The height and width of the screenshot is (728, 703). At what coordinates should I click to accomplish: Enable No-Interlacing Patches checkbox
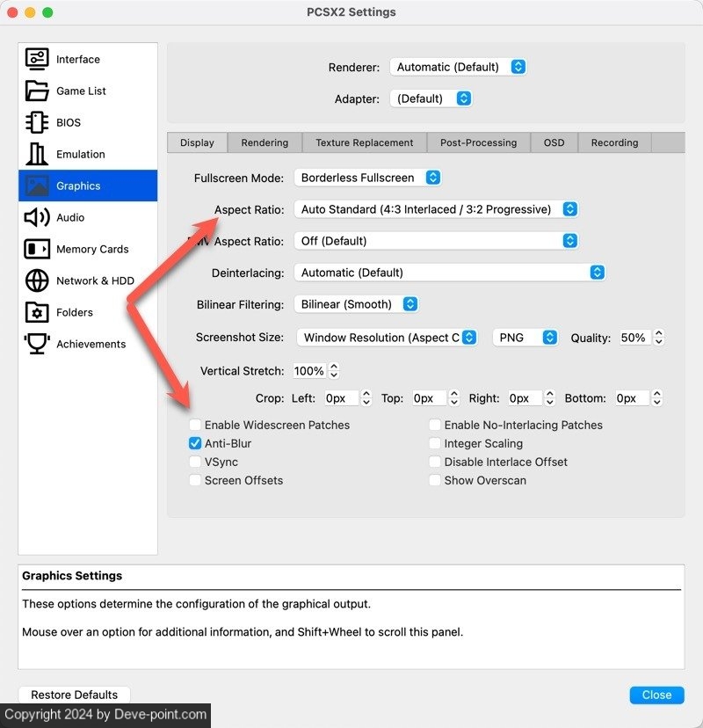435,425
